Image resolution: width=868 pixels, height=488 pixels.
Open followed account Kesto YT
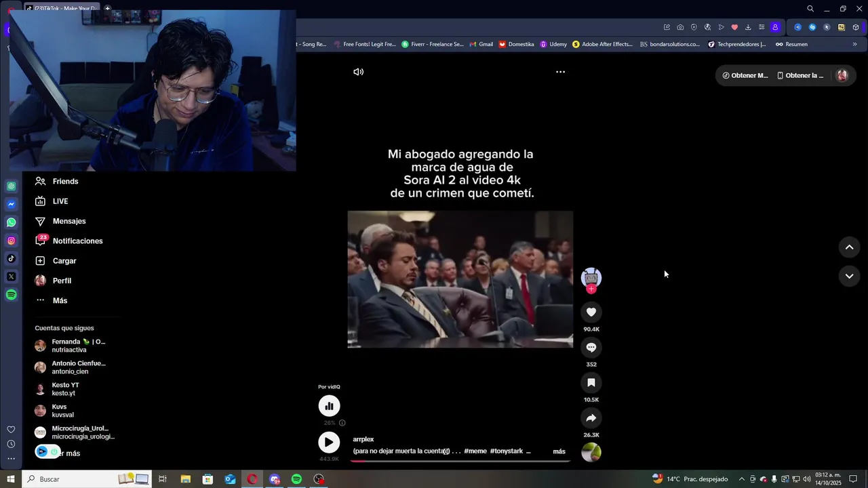[x=57, y=389]
